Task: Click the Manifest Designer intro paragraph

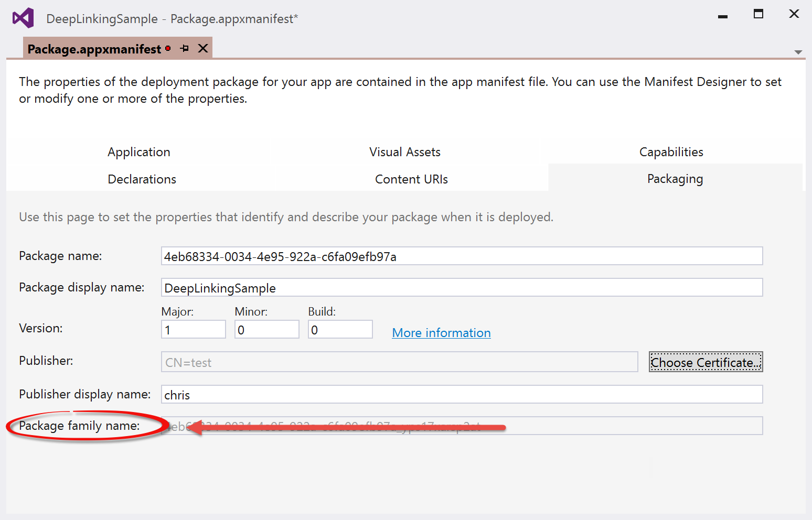Action: pos(400,90)
